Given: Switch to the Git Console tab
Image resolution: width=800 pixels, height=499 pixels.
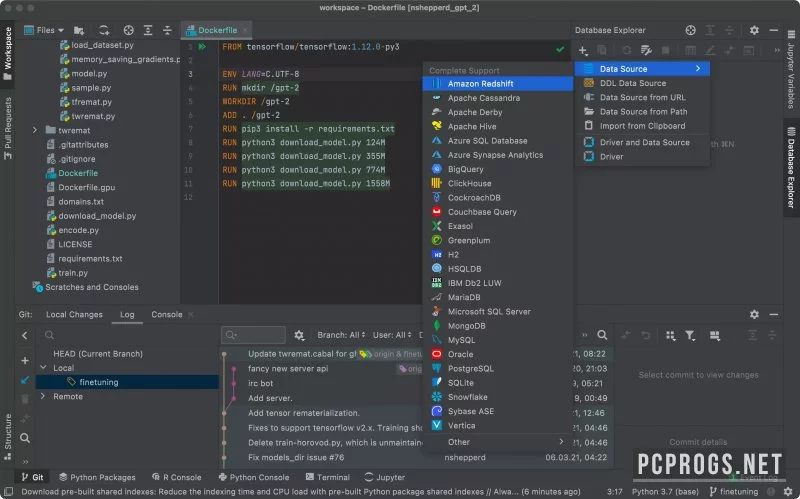Looking at the screenshot, I should pos(166,314).
